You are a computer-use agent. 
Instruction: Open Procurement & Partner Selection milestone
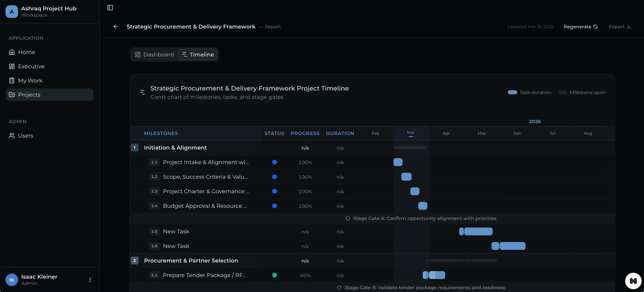[191, 261]
